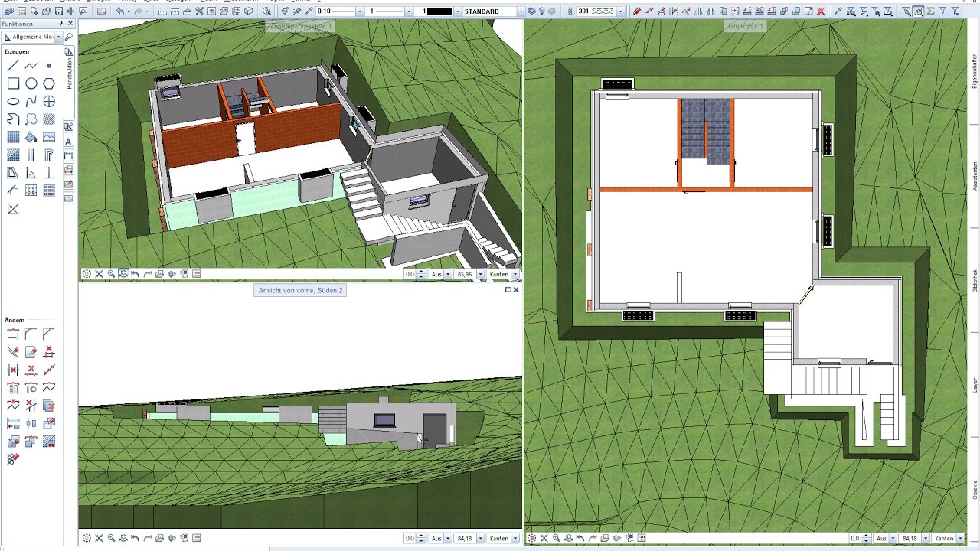Open the undo history dropdown arrow
The height and width of the screenshot is (551, 980).
tap(129, 11)
